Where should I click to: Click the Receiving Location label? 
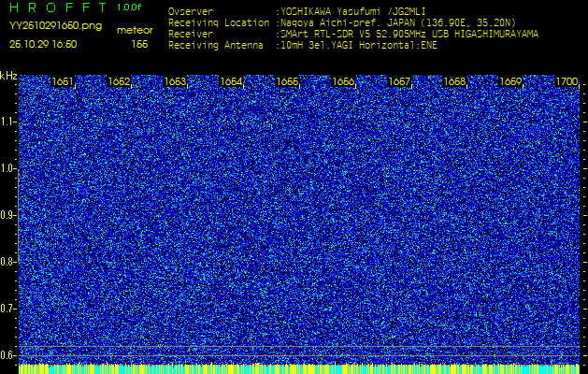coord(219,22)
